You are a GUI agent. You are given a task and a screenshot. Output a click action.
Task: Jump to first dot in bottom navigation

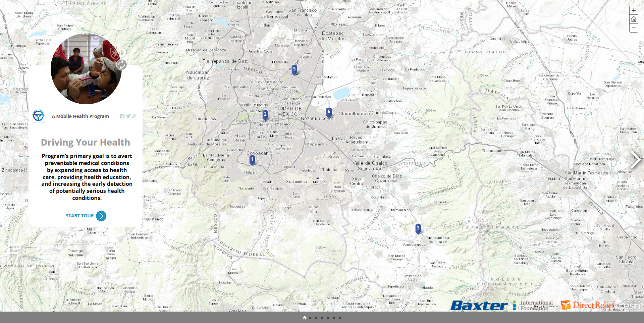click(310, 318)
